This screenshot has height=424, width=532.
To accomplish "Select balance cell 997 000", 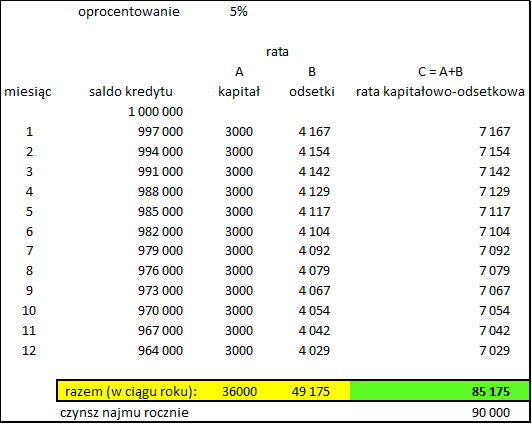I will point(160,132).
